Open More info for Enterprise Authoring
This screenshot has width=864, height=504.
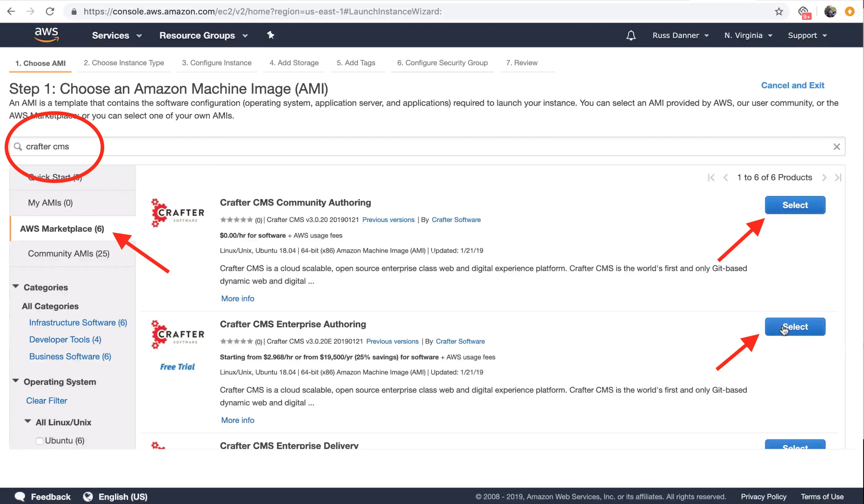point(238,420)
